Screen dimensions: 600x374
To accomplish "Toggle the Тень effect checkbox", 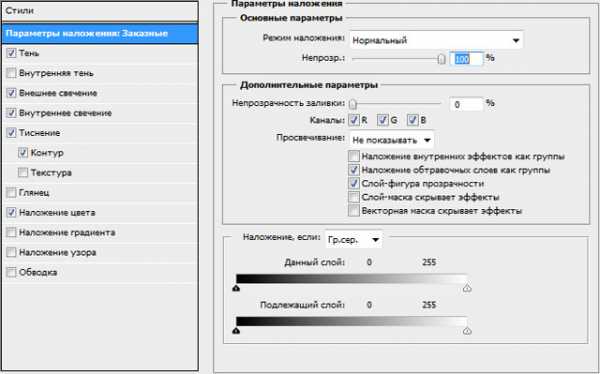I will click(11, 53).
